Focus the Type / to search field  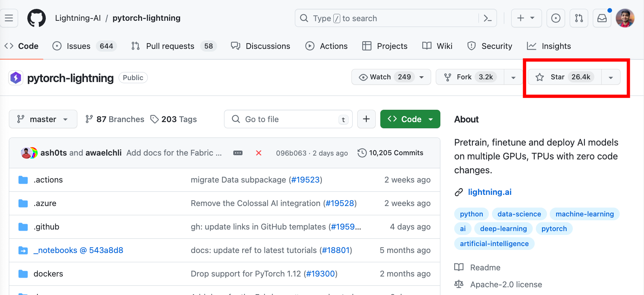point(387,18)
